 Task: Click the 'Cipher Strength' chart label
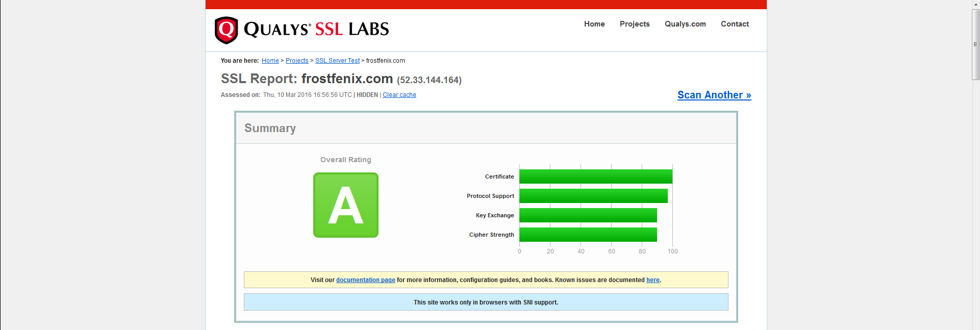[x=492, y=235]
